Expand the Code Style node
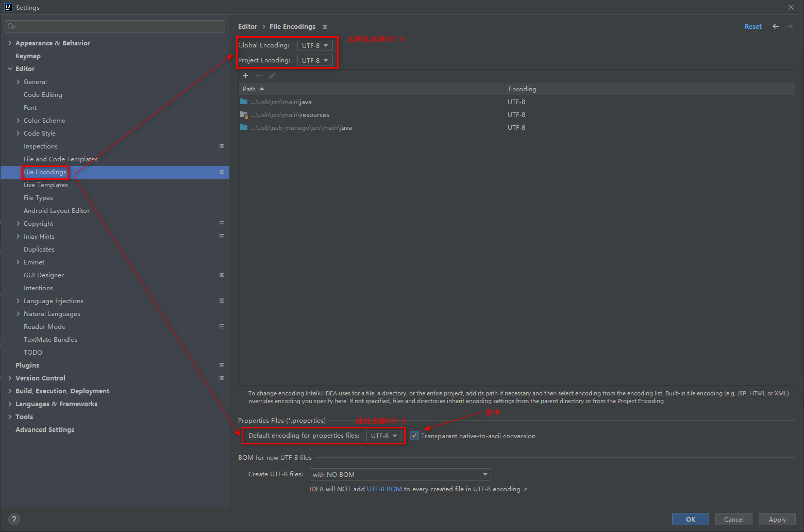Image resolution: width=804 pixels, height=532 pixels. click(x=18, y=133)
